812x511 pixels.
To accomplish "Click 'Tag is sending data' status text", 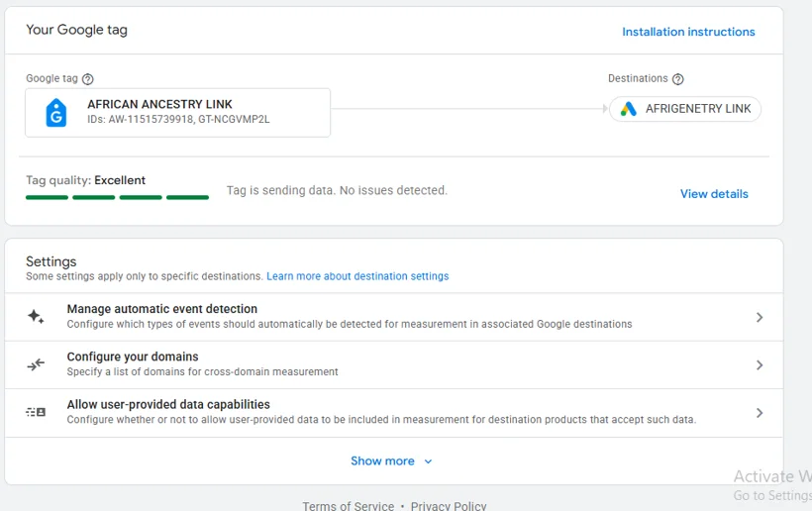I will coord(337,190).
